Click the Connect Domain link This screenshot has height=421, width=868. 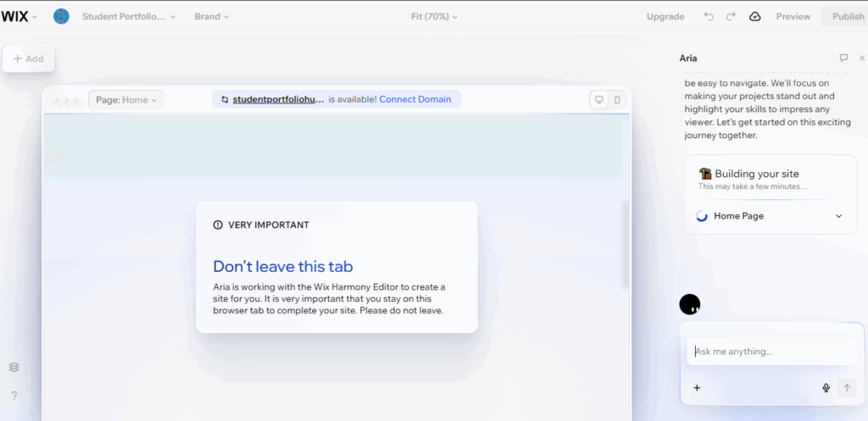click(415, 100)
